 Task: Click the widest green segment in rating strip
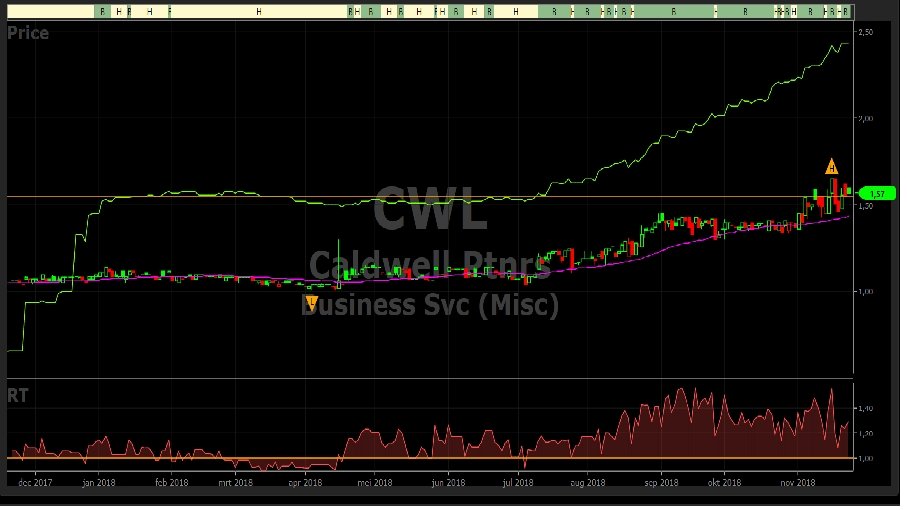674,11
